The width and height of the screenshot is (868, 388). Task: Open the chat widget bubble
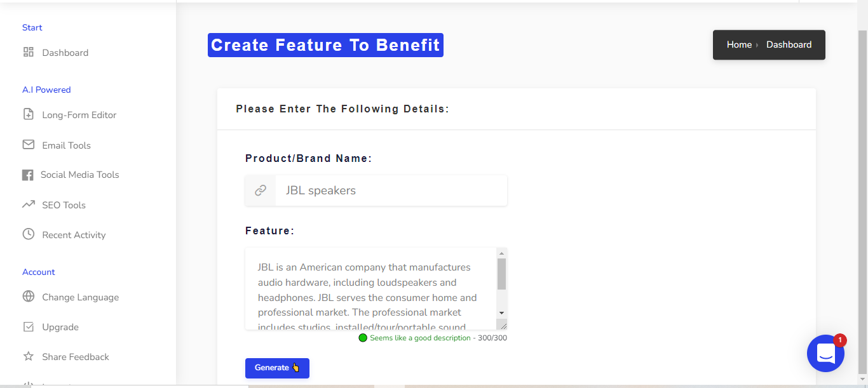(825, 353)
